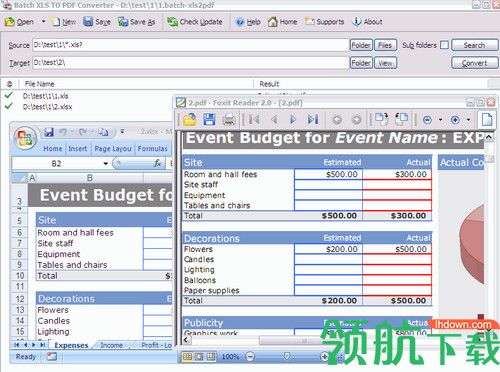Open Supports in the toolbar
The width and height of the screenshot is (500, 372).
tap(324, 22)
